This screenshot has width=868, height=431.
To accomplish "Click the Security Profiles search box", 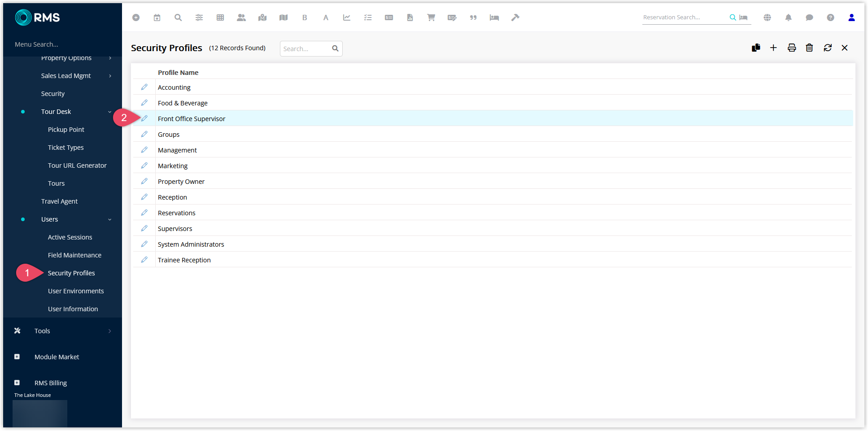I will coord(311,48).
